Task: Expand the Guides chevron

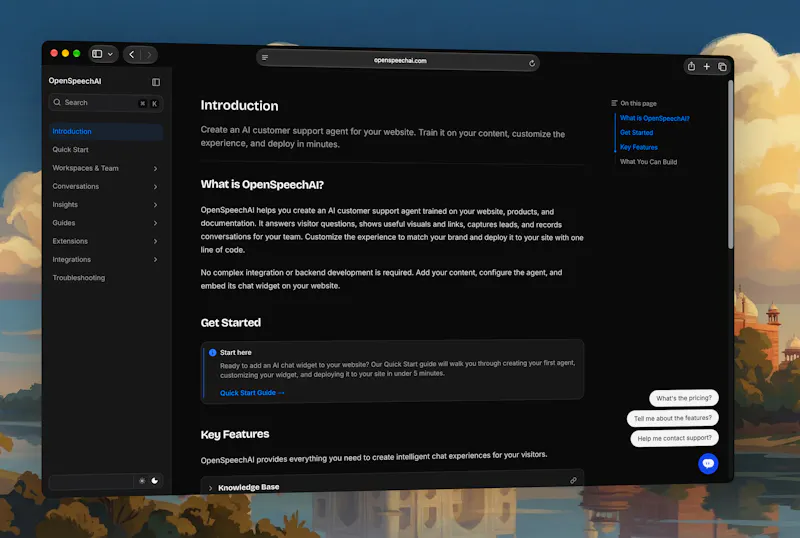Action: [x=155, y=223]
